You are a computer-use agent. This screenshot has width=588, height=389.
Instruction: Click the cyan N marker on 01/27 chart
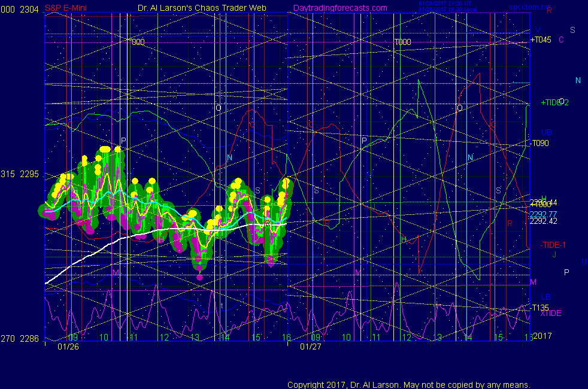click(470, 158)
